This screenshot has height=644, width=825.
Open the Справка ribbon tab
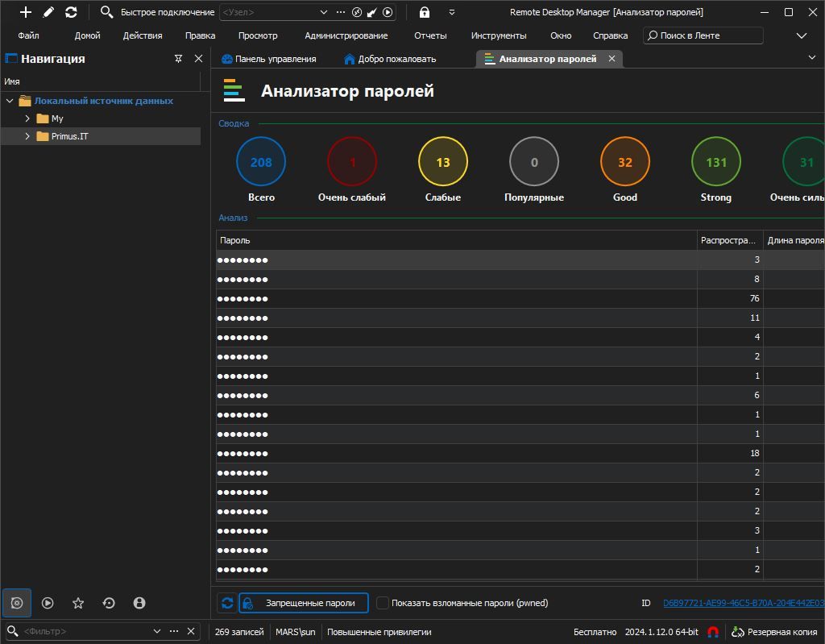pyautogui.click(x=611, y=35)
